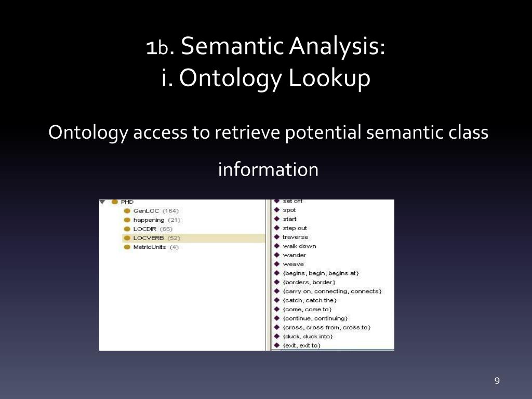The width and height of the screenshot is (532, 399).
Task: Select '{exit, exit to}' instance
Action: click(302, 345)
